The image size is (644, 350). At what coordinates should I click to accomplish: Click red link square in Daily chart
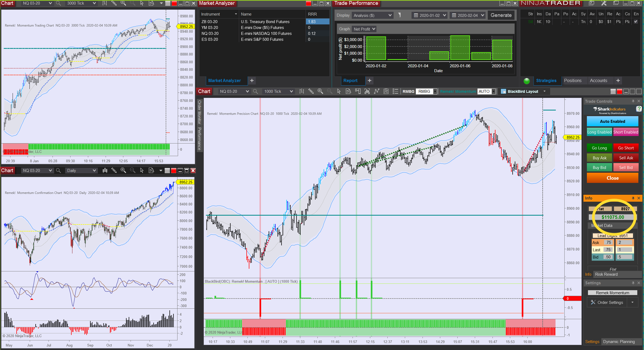[173, 171]
